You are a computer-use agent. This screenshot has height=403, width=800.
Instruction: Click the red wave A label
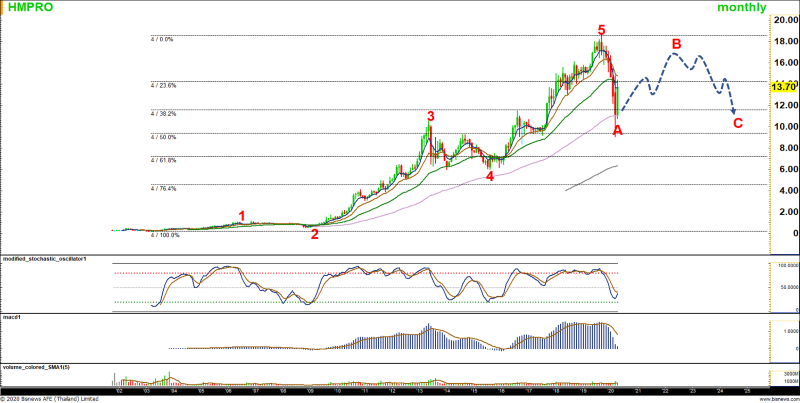click(617, 130)
